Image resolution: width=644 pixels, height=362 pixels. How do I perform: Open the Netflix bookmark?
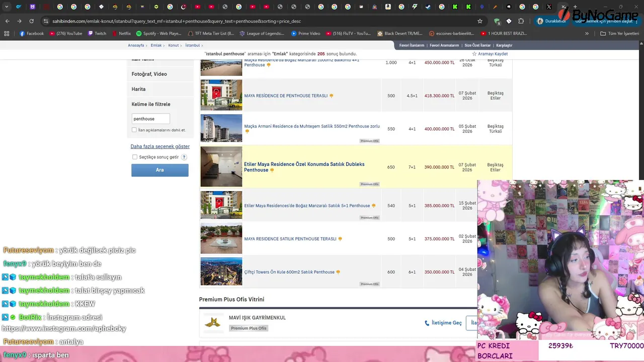tap(121, 34)
